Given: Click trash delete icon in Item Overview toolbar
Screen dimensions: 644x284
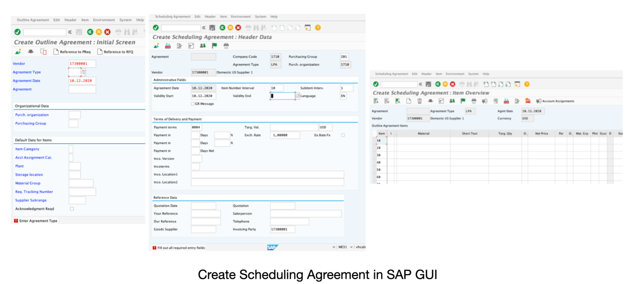Looking at the screenshot, I should click(419, 101).
